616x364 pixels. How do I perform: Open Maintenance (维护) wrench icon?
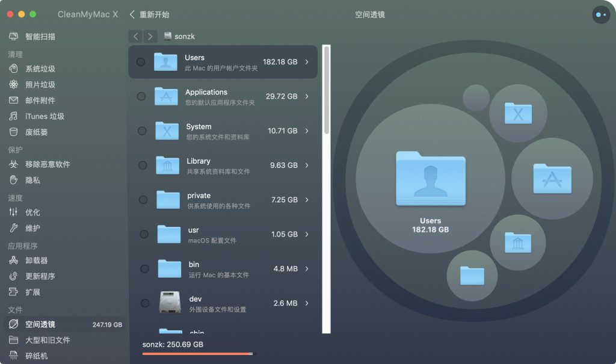click(x=13, y=228)
